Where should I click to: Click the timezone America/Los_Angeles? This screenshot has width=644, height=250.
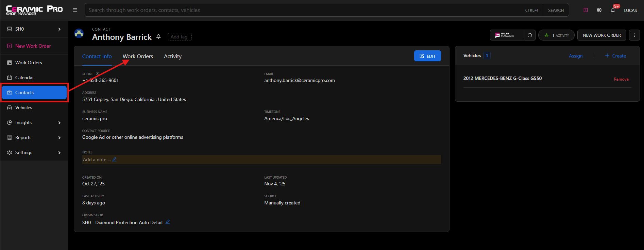[x=287, y=118]
